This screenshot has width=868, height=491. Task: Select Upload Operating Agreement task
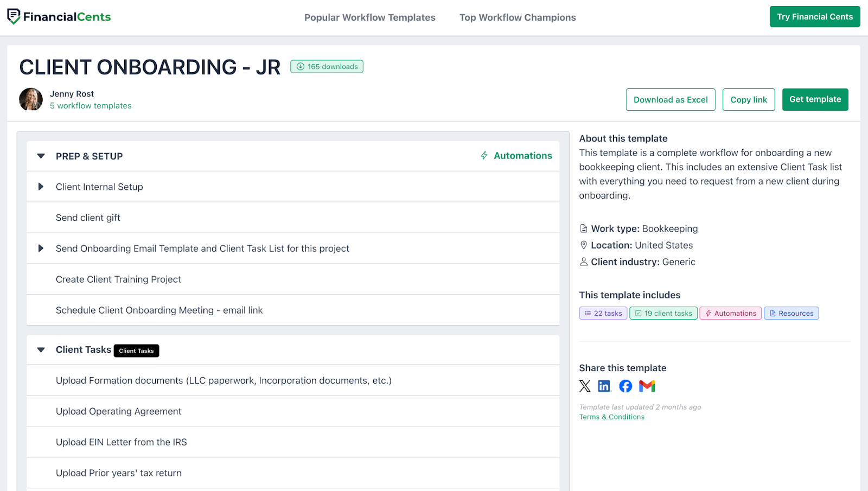(x=293, y=411)
